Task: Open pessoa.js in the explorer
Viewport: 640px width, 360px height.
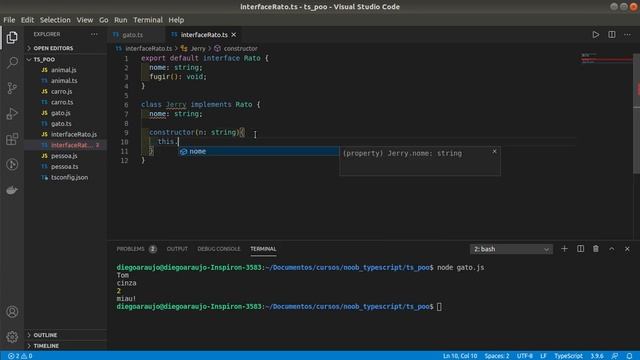Action: pyautogui.click(x=65, y=156)
